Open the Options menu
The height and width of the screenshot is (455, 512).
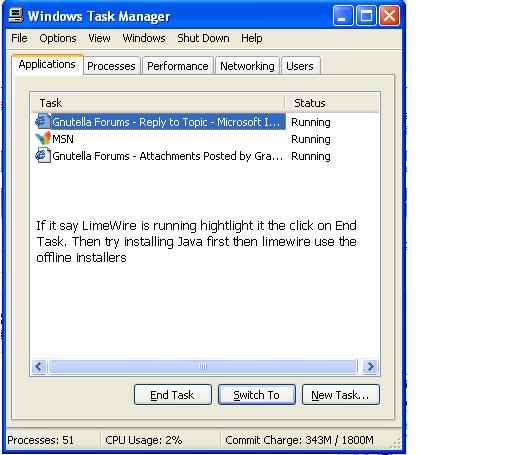pos(58,38)
